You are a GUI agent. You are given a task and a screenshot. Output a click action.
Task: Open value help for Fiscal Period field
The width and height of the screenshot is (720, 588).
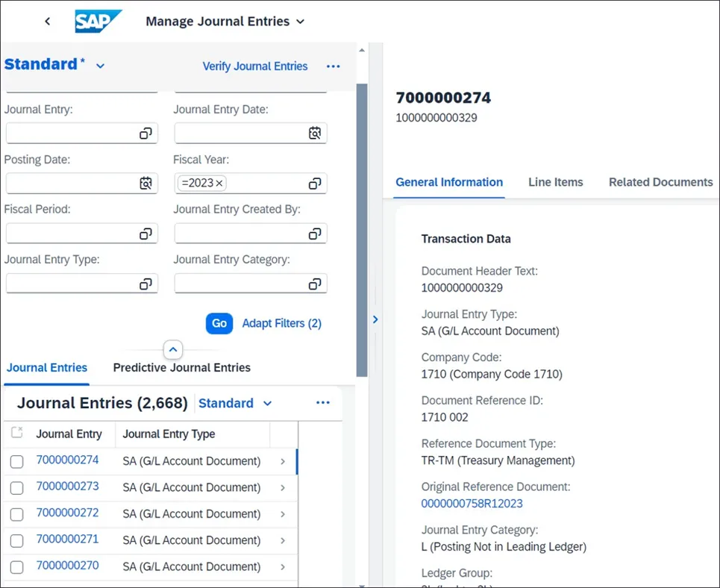[145, 234]
